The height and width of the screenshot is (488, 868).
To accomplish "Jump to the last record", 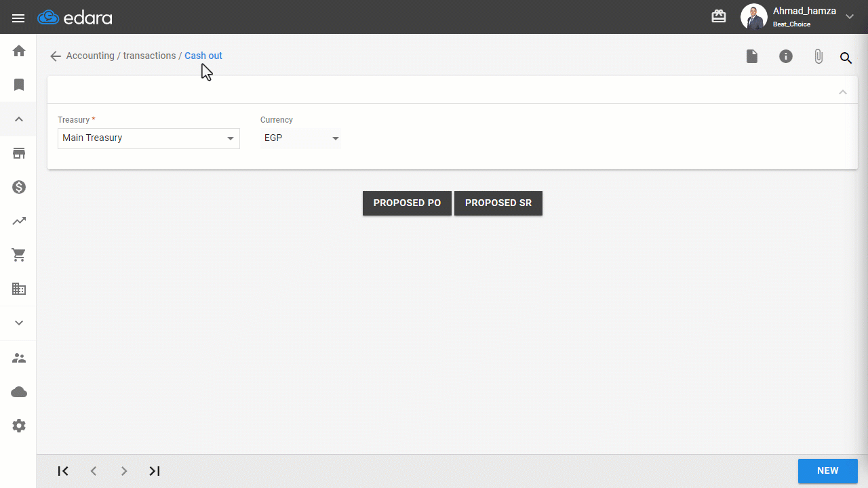I will 155,471.
